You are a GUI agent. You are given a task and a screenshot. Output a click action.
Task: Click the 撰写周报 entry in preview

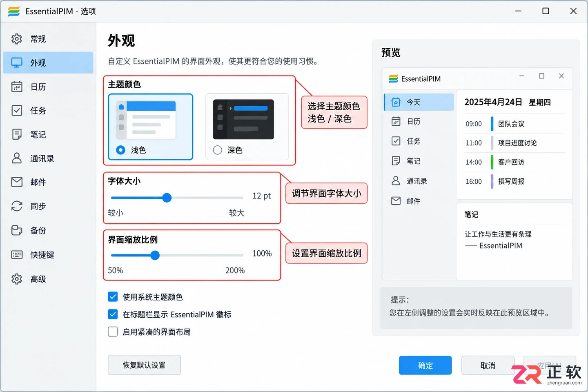(511, 181)
